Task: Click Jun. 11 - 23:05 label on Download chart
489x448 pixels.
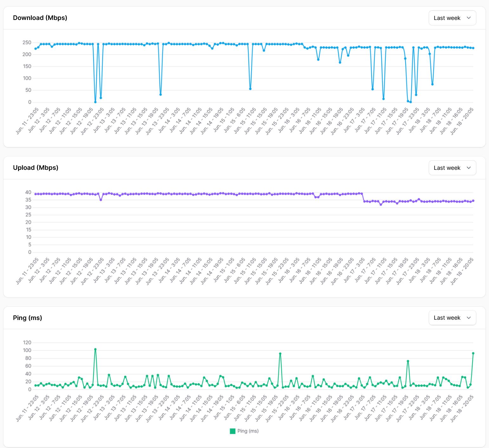Action: 27,121
